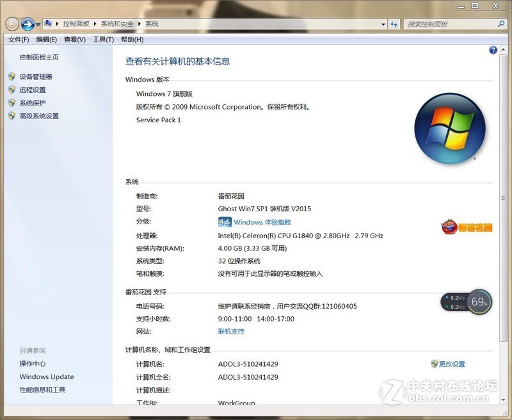Click the blue help question mark icon

tap(493, 50)
